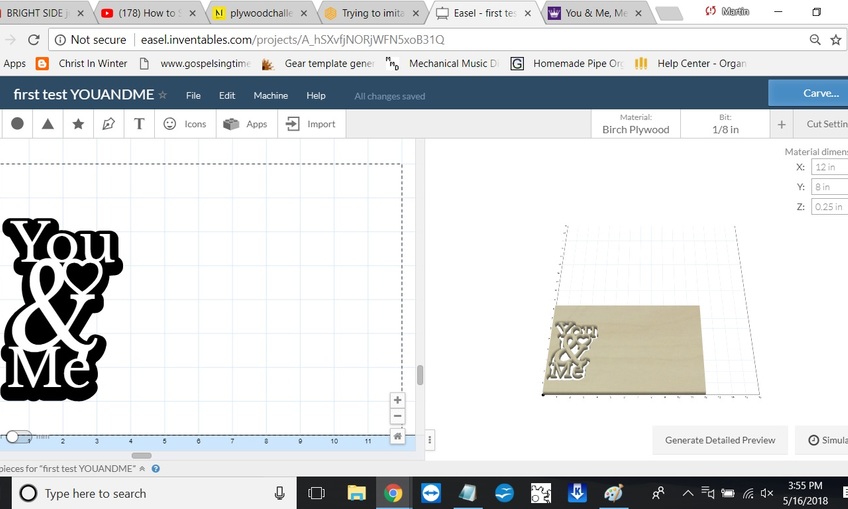Open the File menu

193,96
